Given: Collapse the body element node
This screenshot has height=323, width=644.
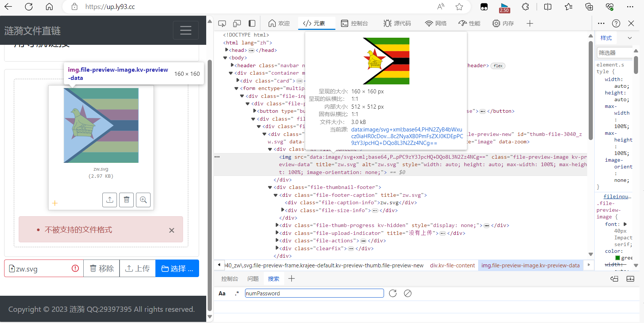Looking at the screenshot, I should [x=225, y=58].
